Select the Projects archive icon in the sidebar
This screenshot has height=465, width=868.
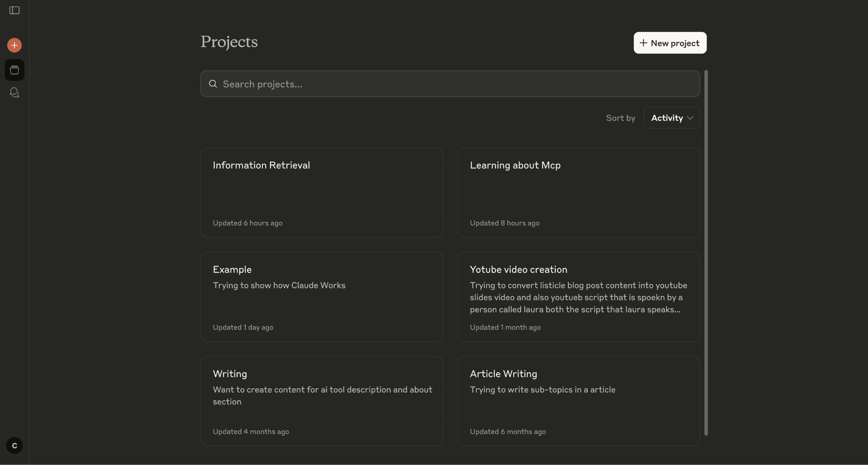(14, 70)
